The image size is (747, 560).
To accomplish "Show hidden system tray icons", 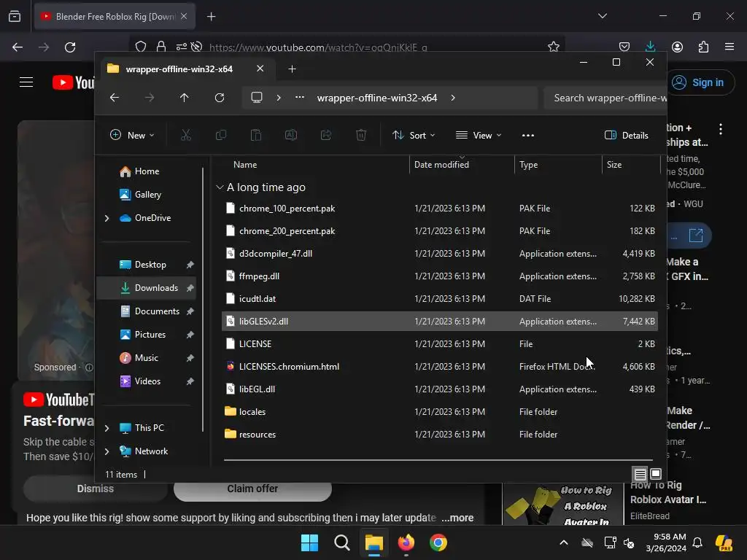I will [564, 542].
